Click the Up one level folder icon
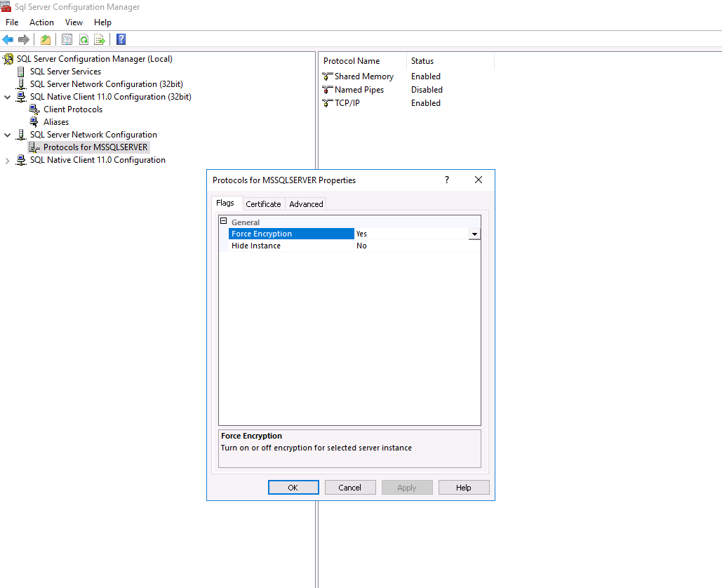 pos(46,39)
